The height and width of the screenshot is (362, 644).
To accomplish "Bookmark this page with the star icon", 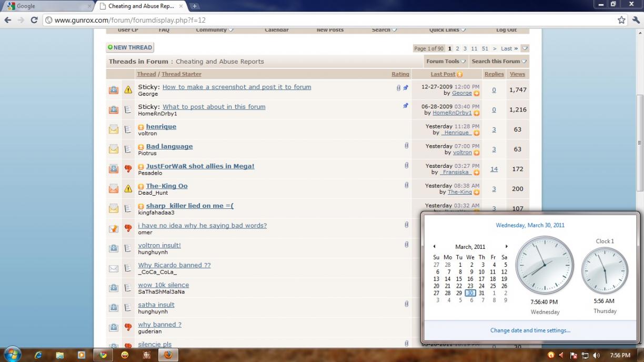I will pyautogui.click(x=621, y=20).
